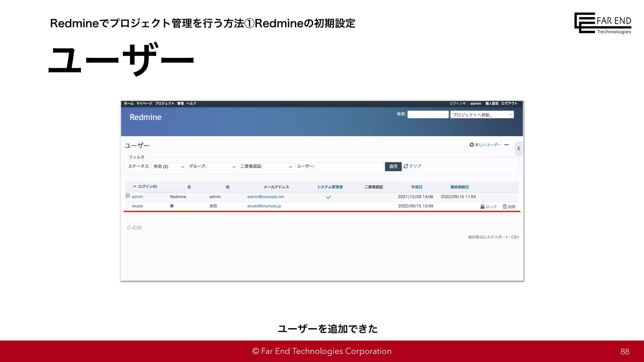The image size is (644, 362).
Task: Click the ログインID sort arrow
Action: click(x=135, y=187)
